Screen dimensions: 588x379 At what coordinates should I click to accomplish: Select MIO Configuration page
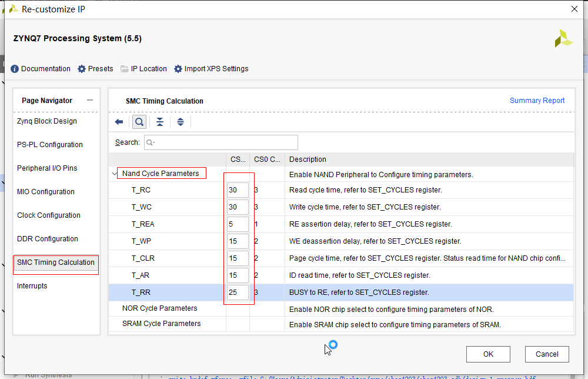[x=46, y=192]
